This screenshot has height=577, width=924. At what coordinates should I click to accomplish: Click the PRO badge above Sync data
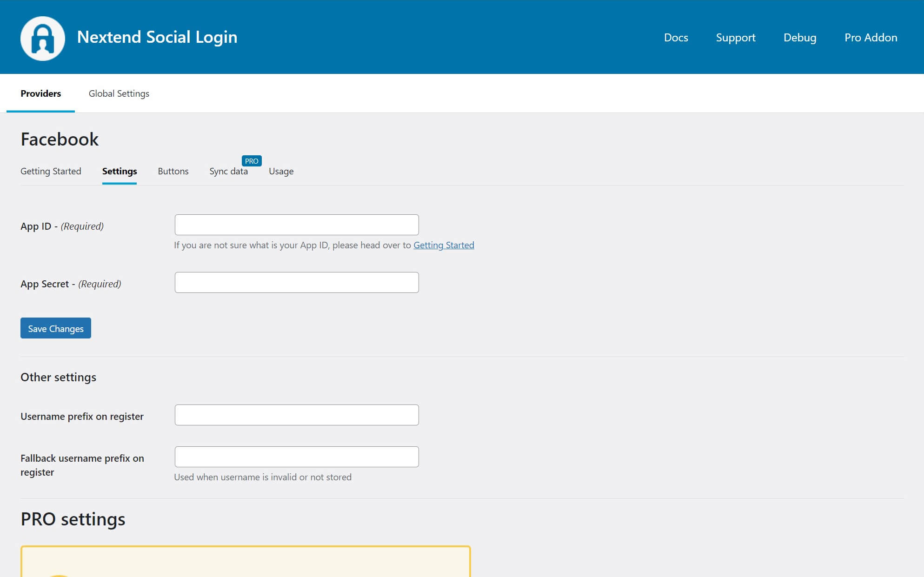(x=252, y=161)
